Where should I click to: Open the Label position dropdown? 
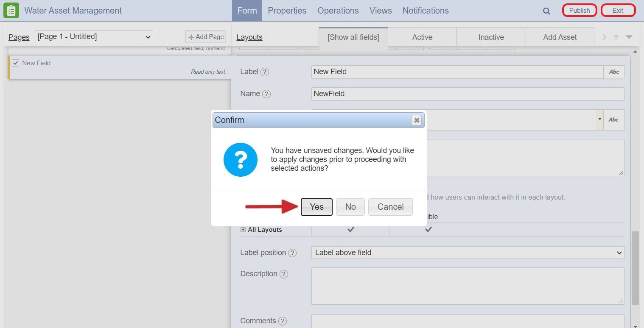(x=468, y=253)
